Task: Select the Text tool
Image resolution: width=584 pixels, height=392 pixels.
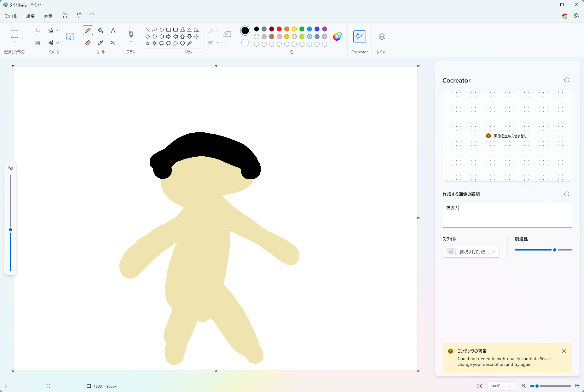Action: [x=113, y=30]
